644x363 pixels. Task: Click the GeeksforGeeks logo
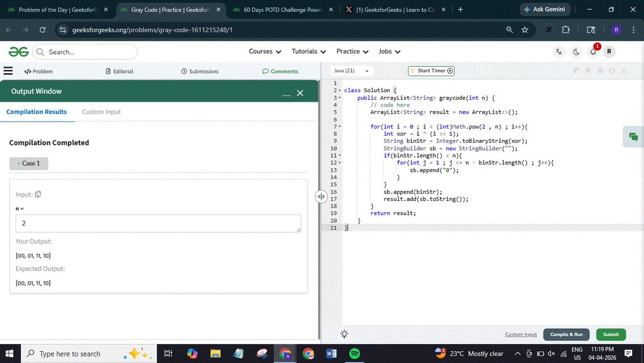point(18,51)
